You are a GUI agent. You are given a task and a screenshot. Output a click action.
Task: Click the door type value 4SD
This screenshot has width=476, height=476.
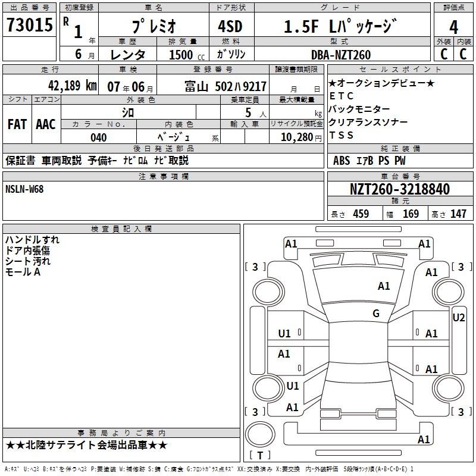230,26
